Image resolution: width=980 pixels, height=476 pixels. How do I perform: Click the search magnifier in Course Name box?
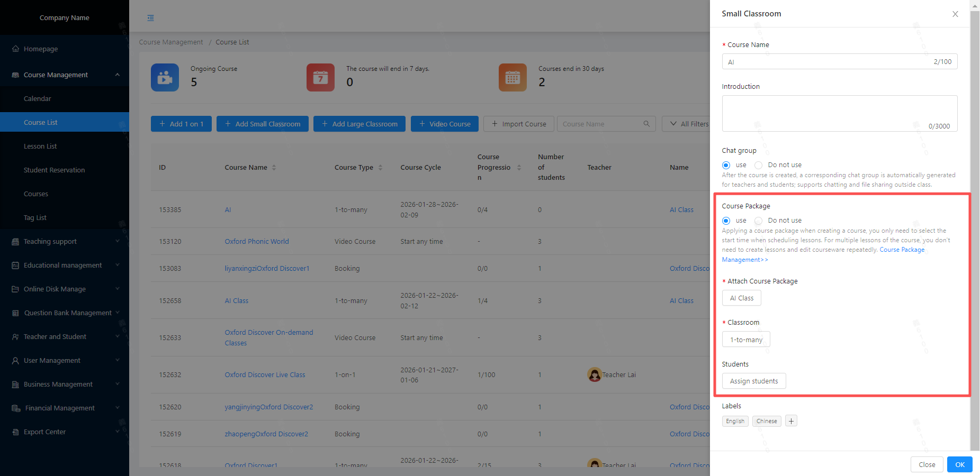646,124
